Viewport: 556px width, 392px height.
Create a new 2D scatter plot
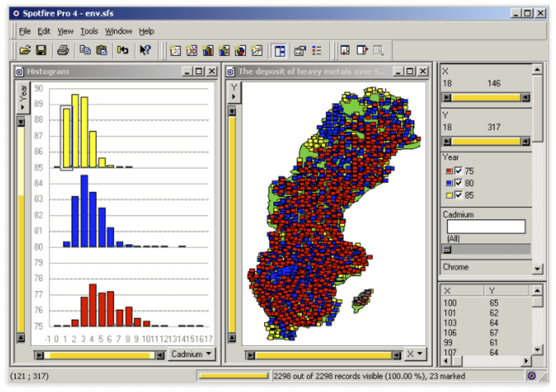pyautogui.click(x=175, y=51)
